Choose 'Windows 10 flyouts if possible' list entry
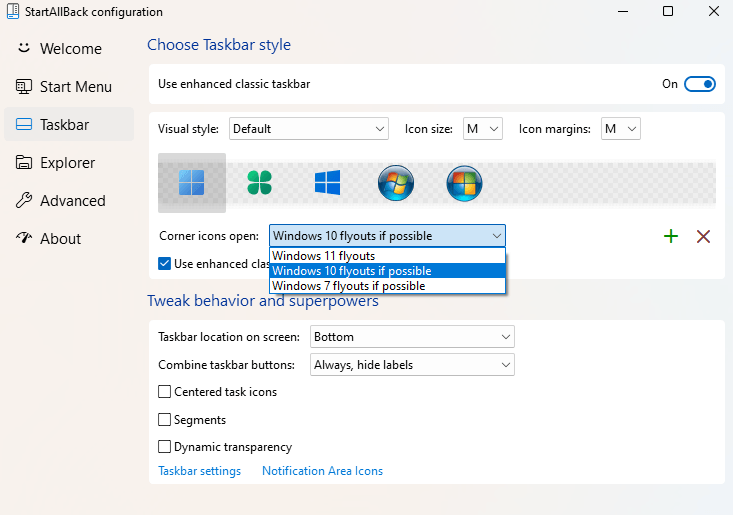733x515 pixels. click(x=388, y=271)
